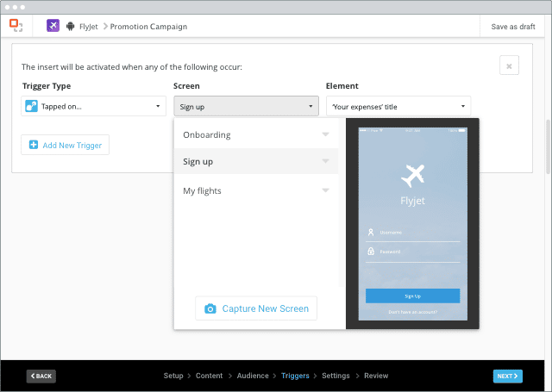
Task: Go to the Triggers step
Action: [x=295, y=376]
